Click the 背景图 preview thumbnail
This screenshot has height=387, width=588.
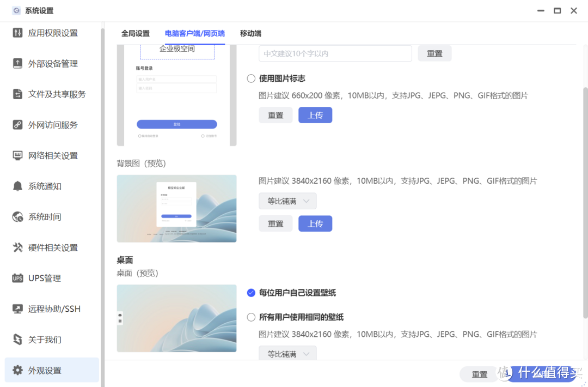176,208
